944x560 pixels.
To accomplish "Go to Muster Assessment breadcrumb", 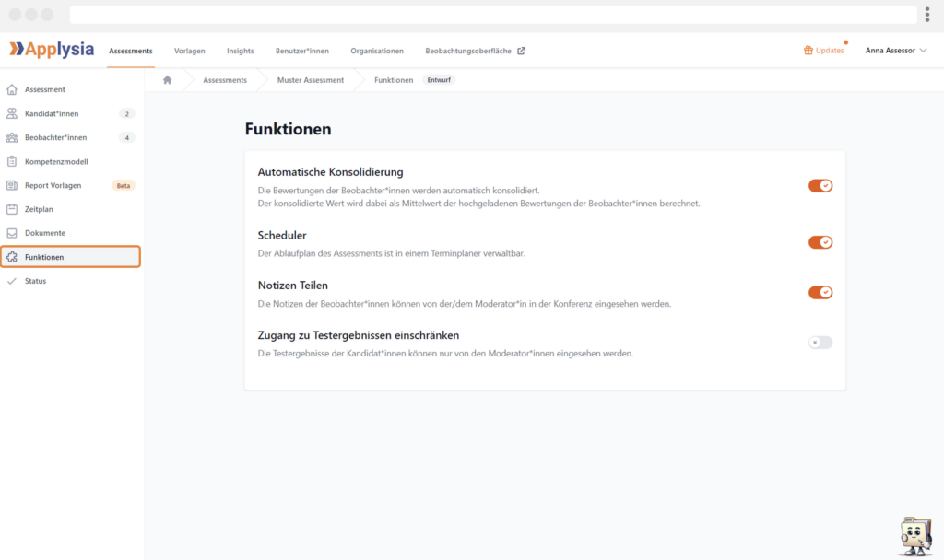I will (311, 80).
